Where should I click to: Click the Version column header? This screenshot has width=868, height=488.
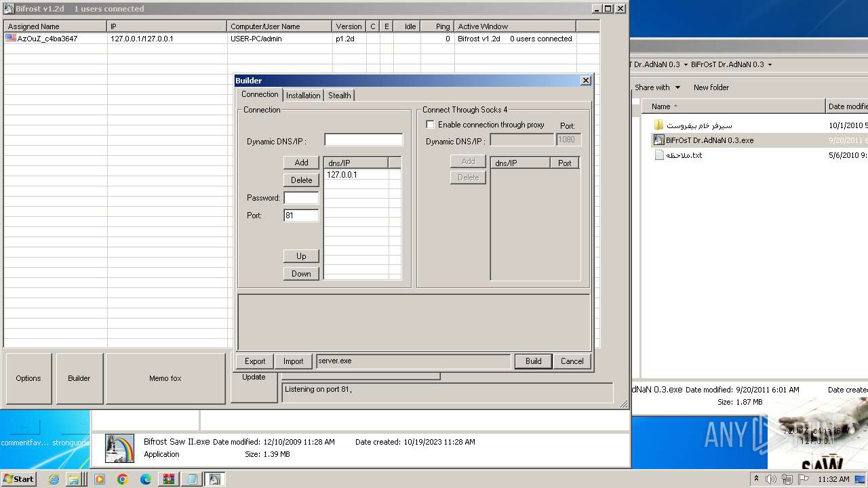pos(349,26)
